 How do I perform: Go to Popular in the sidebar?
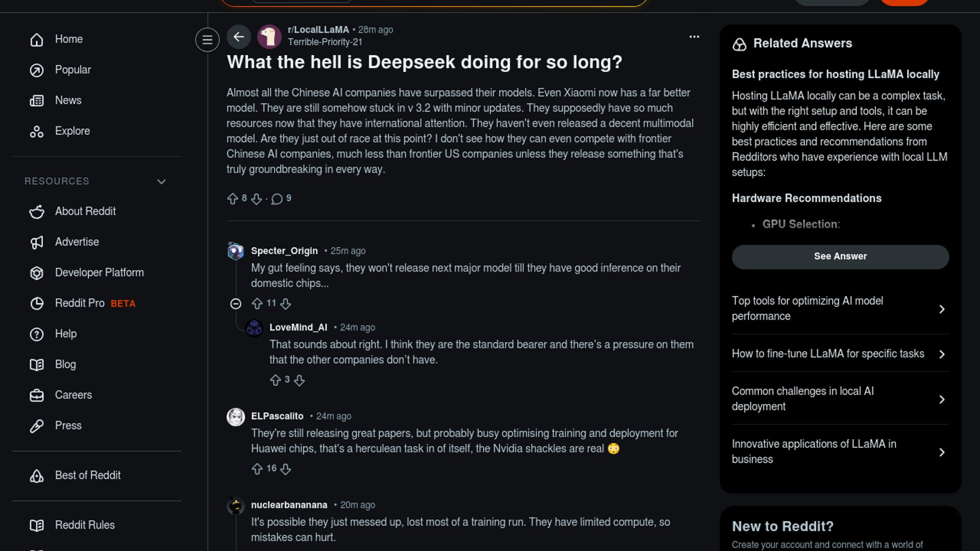(72, 70)
